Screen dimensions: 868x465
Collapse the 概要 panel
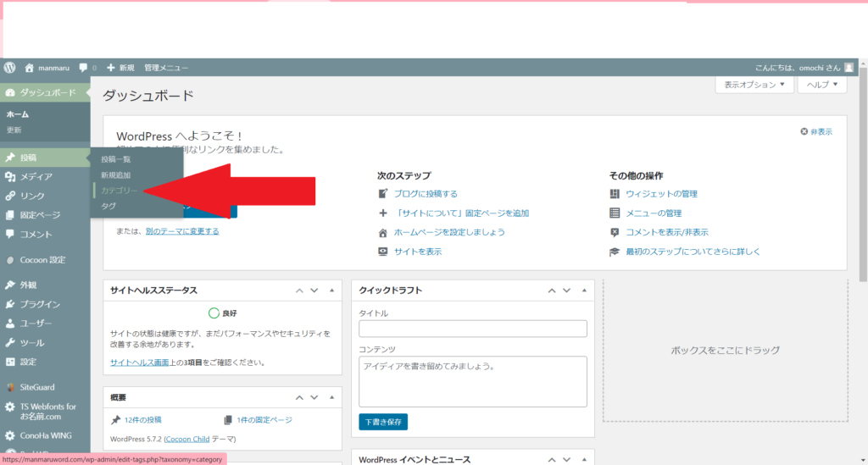click(331, 397)
